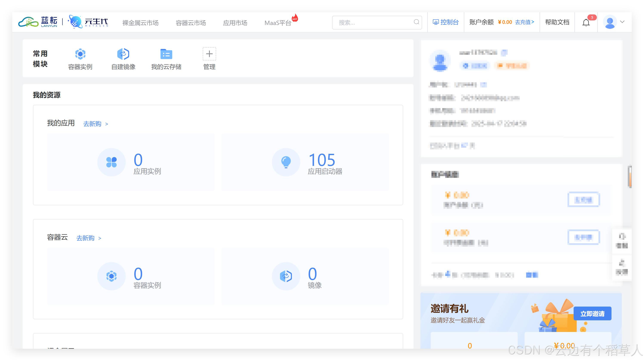Click the 应用启动器 lightbulb icon
The image size is (644, 361).
coord(286,162)
